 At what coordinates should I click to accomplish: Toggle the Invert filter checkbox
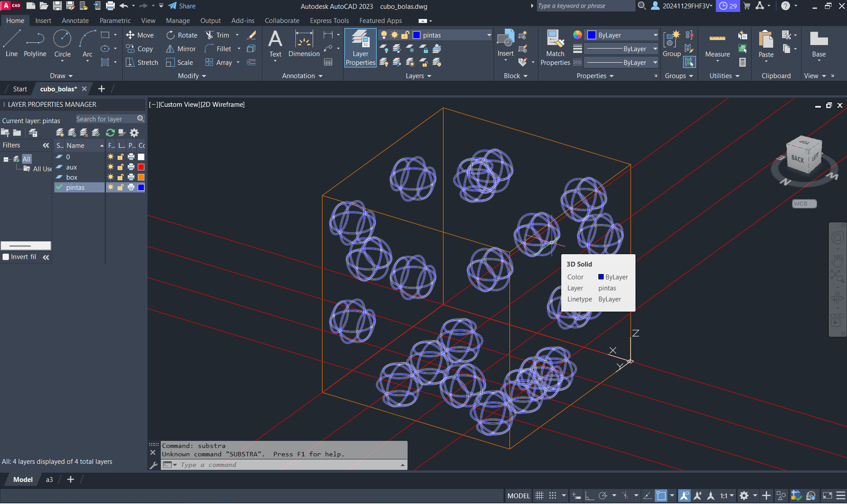coord(6,257)
